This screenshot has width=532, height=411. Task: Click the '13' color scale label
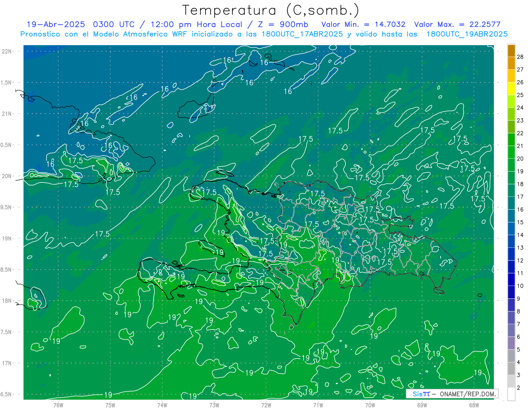pyautogui.click(x=520, y=247)
